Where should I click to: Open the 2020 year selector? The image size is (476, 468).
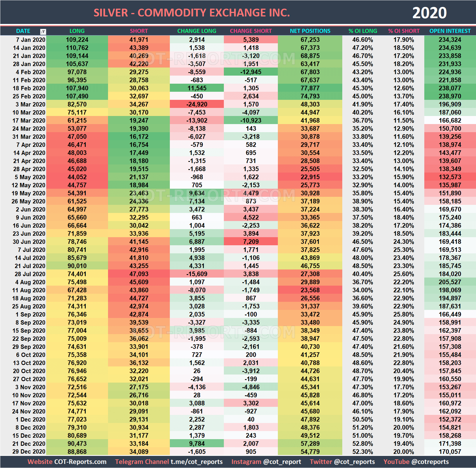(x=430, y=12)
